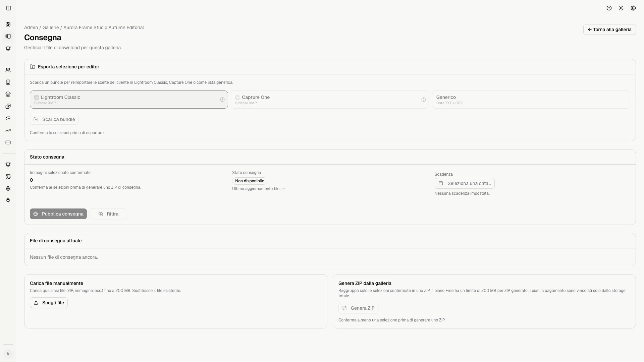
Task: Open the calendar-clock icon in sidebar
Action: [x=8, y=176]
